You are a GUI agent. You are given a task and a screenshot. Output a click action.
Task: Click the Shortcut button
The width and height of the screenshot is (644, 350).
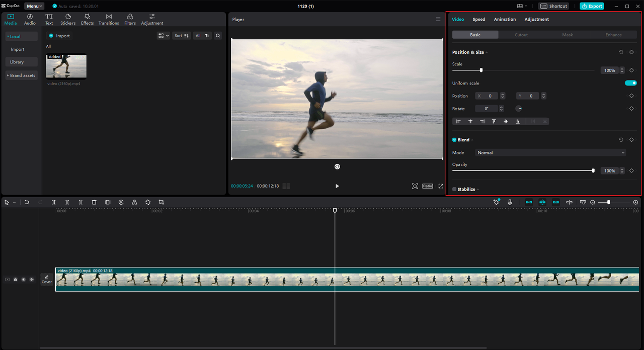pos(554,6)
